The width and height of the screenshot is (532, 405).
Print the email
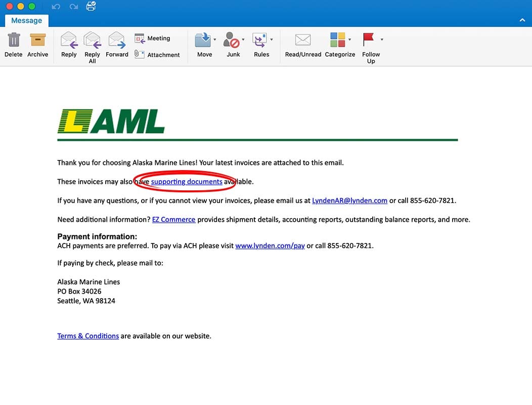pyautogui.click(x=91, y=6)
